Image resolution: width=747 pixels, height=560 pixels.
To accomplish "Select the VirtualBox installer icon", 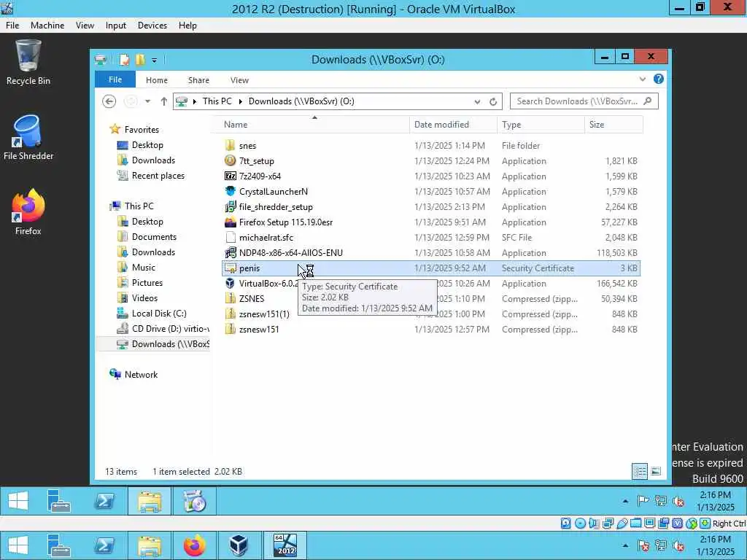I will point(230,284).
